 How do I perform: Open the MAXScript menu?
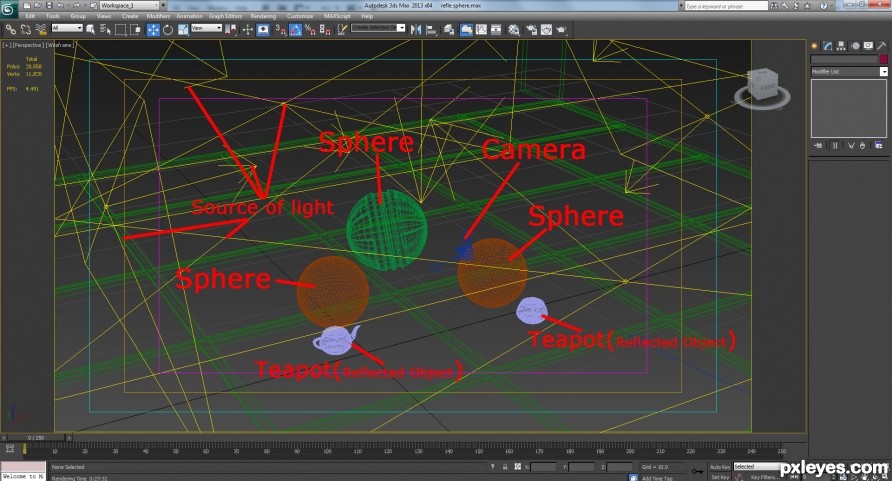337,16
